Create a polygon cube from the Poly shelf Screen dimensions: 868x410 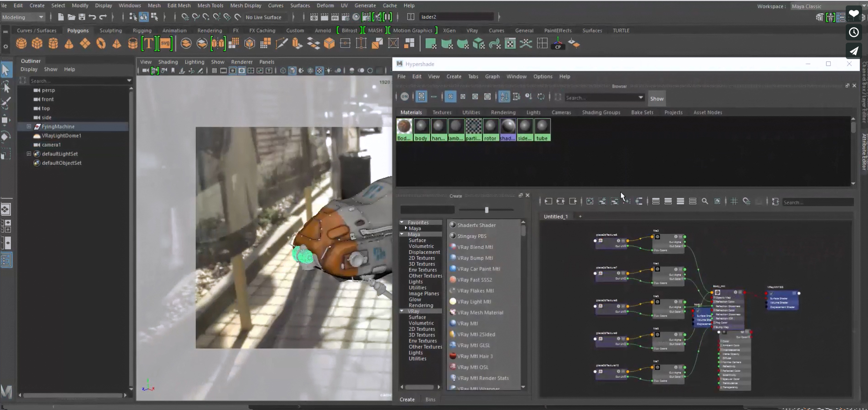pyautogui.click(x=37, y=44)
